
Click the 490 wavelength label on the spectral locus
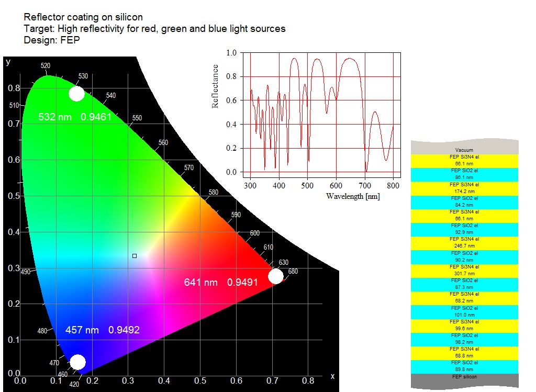coord(26,272)
